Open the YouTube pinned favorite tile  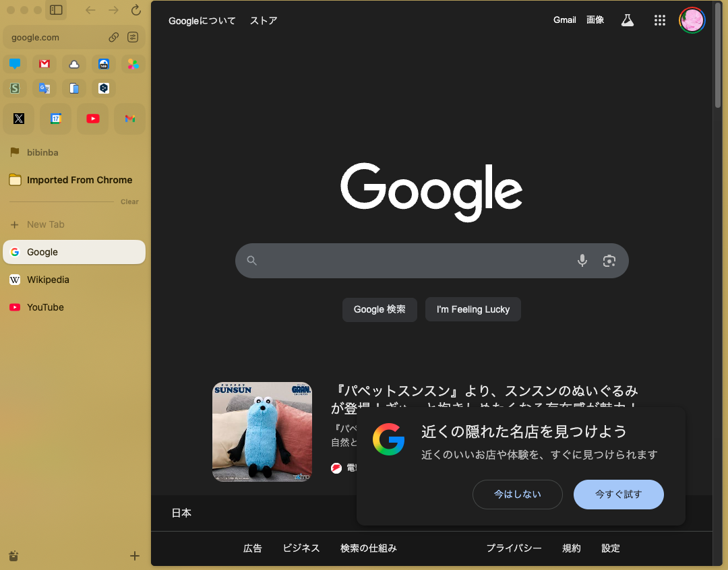click(93, 119)
